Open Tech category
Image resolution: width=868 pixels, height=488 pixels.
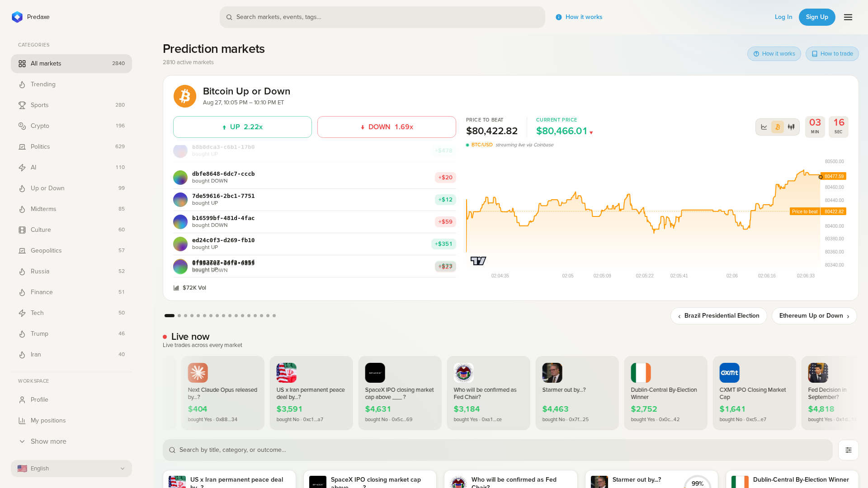[x=71, y=313]
